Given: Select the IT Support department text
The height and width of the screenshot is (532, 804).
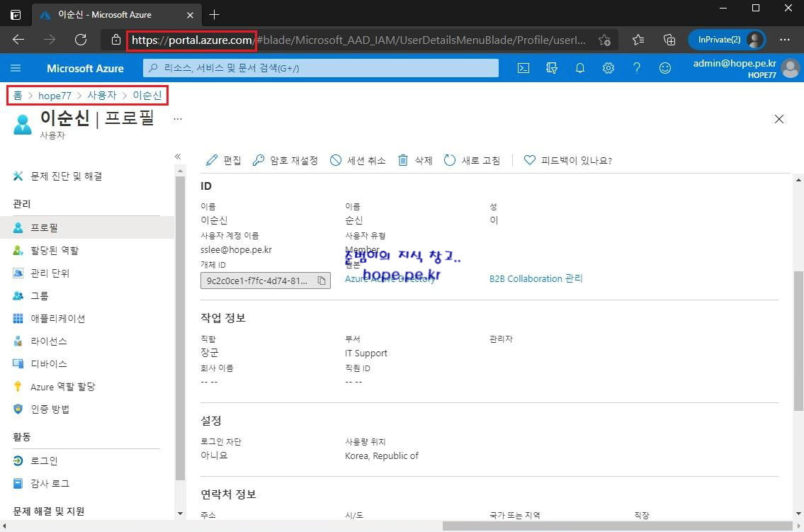Looking at the screenshot, I should (366, 353).
